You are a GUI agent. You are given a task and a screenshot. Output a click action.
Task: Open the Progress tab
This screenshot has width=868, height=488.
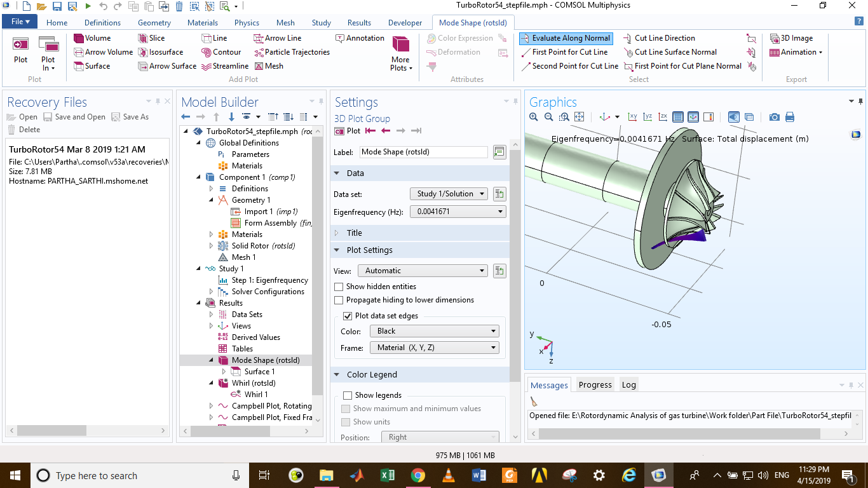pyautogui.click(x=595, y=384)
